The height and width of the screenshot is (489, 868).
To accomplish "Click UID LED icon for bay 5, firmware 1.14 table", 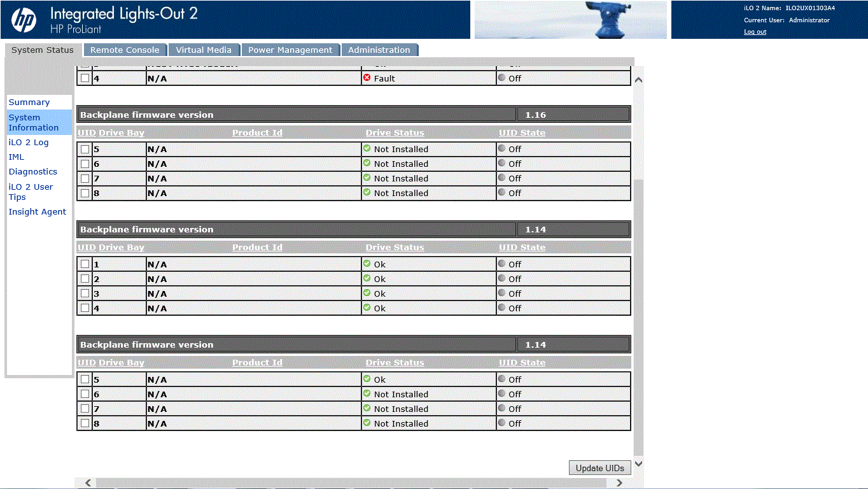I will [502, 379].
